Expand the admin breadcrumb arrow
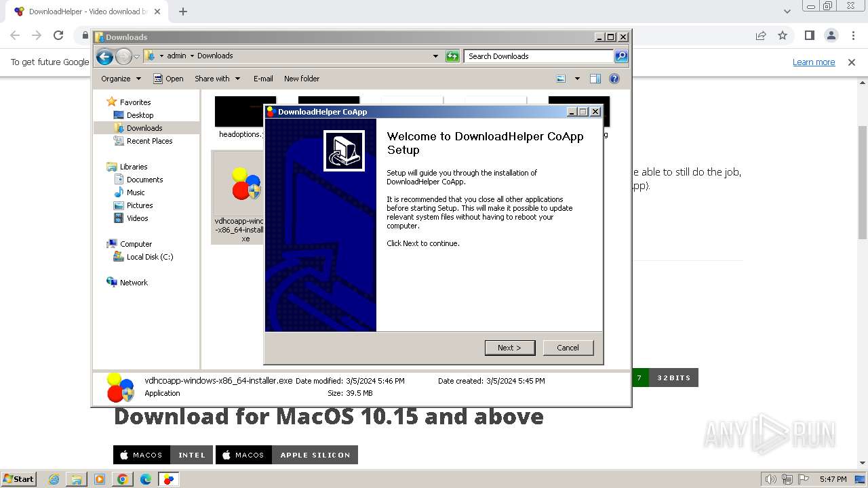The height and width of the screenshot is (488, 868). 192,56
